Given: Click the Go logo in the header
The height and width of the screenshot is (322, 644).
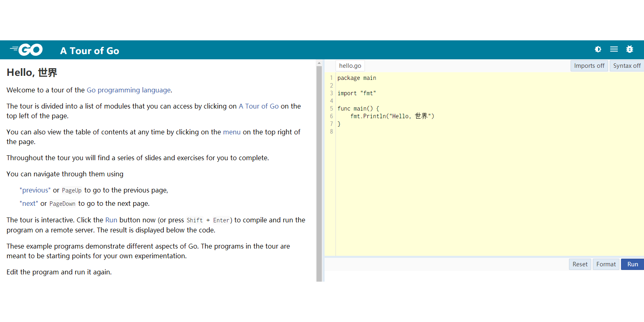Looking at the screenshot, I should click(26, 50).
